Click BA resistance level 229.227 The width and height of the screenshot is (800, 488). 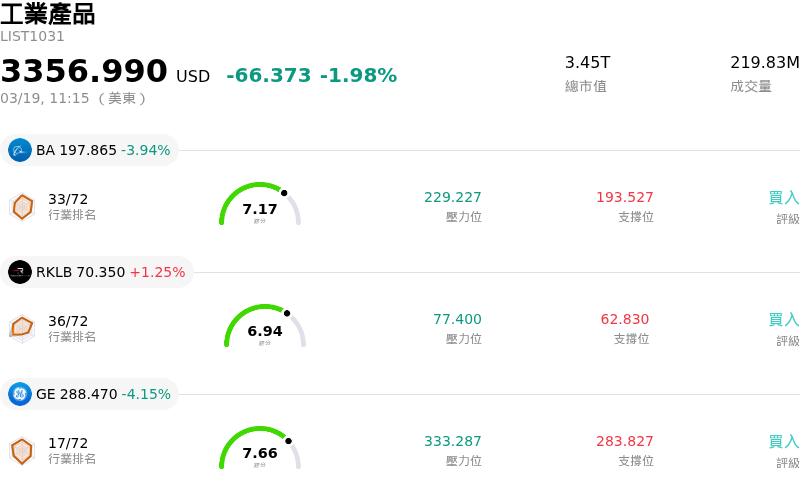point(453,198)
